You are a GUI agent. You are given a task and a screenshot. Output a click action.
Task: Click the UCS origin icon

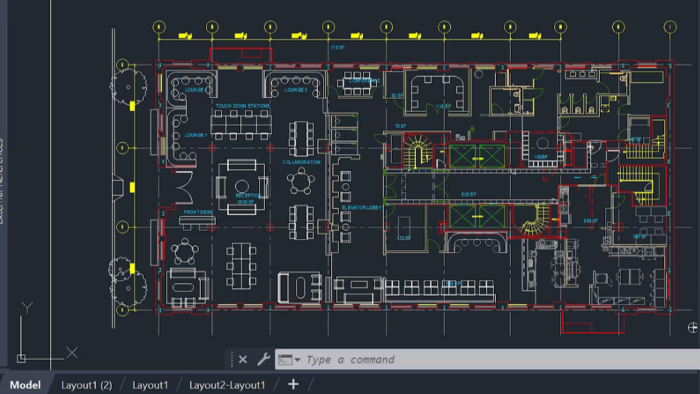[21, 358]
